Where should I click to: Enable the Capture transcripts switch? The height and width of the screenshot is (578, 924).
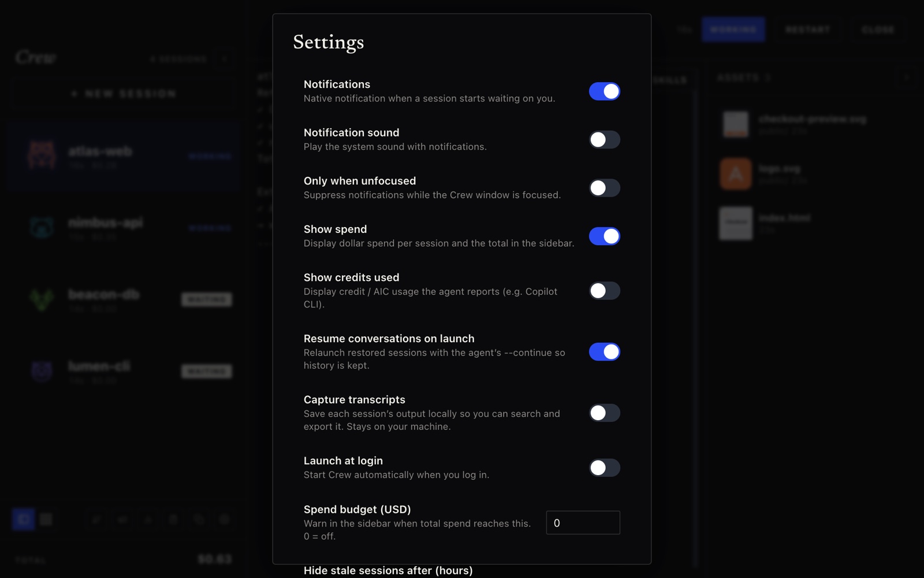(x=604, y=413)
